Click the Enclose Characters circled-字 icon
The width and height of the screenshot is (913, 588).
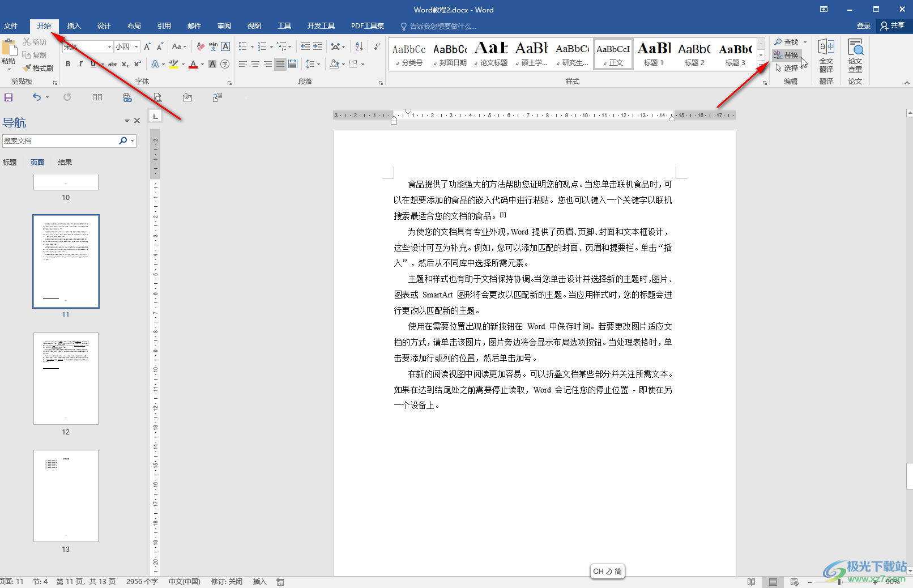pyautogui.click(x=225, y=64)
